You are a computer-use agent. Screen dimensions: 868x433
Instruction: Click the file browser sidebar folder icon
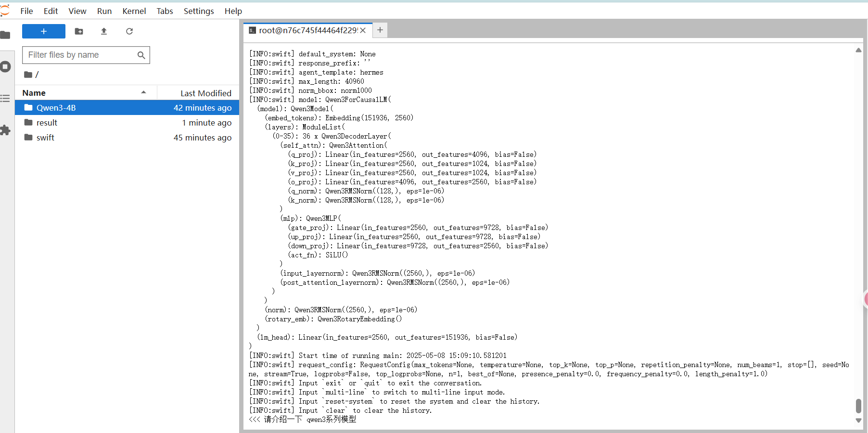(5, 35)
